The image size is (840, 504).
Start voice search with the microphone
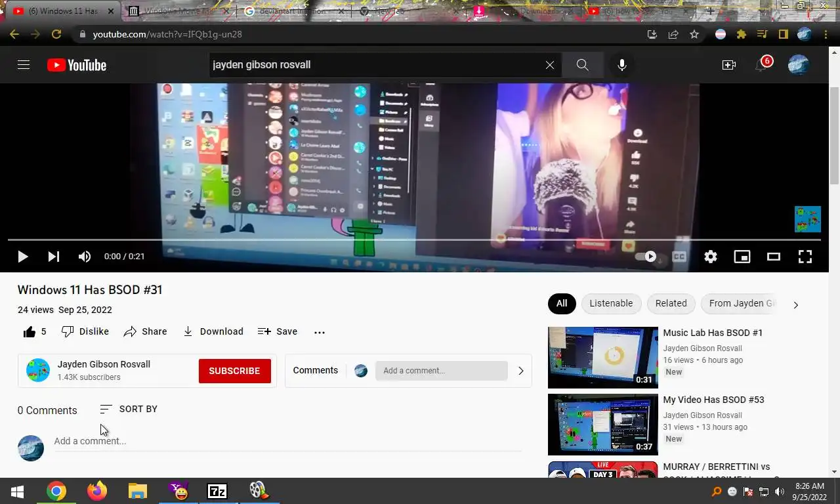[622, 65]
